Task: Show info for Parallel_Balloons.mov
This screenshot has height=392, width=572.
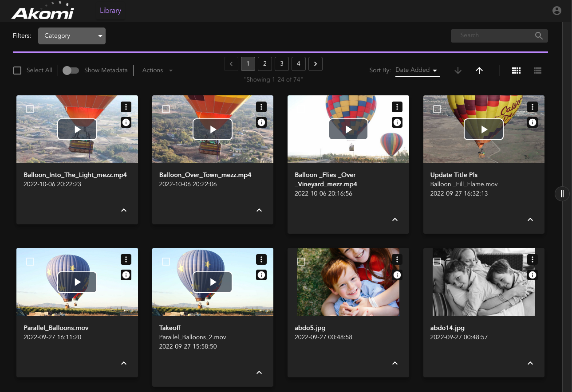Action: (x=126, y=275)
